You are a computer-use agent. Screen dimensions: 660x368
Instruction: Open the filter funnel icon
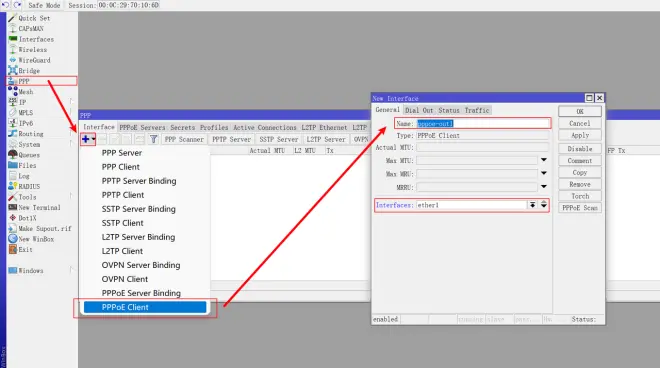coord(154,139)
